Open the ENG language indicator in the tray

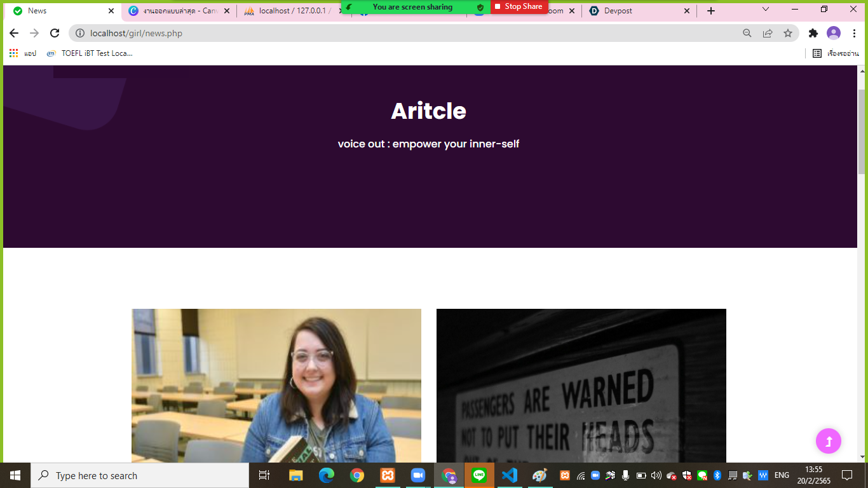point(782,475)
